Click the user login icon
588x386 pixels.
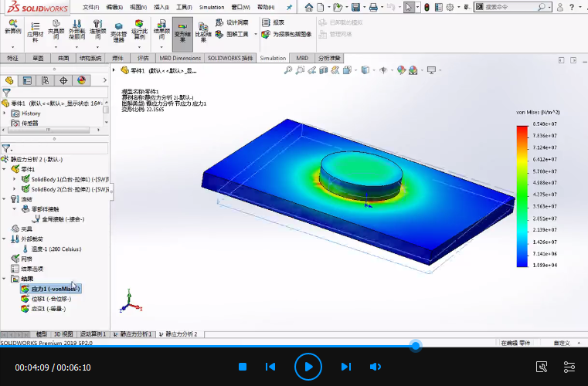click(560, 7)
